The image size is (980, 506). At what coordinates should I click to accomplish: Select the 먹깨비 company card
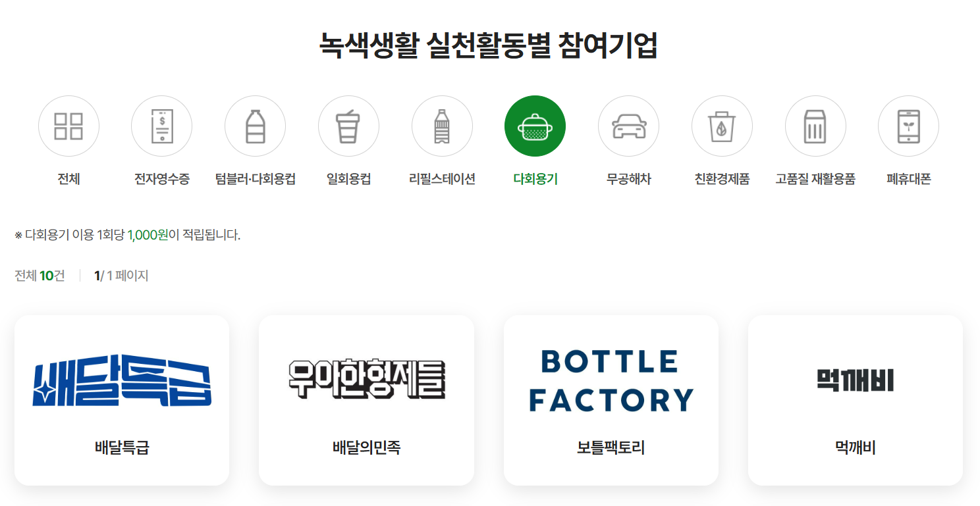855,399
